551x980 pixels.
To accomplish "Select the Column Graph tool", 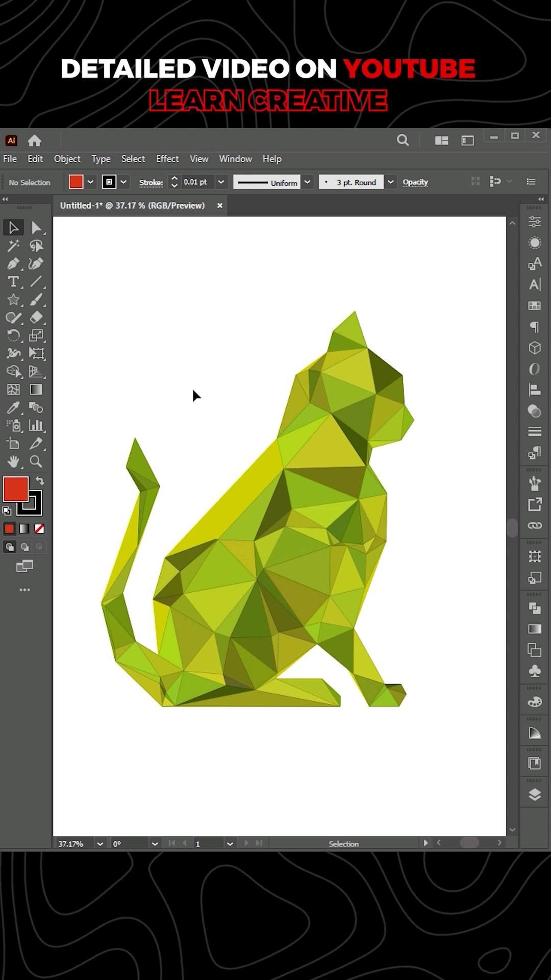I will point(36,425).
